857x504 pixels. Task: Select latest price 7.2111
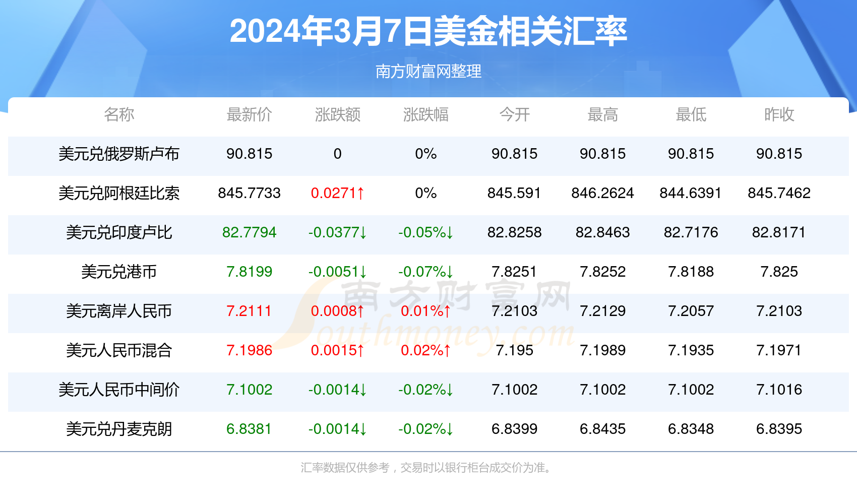pyautogui.click(x=249, y=311)
